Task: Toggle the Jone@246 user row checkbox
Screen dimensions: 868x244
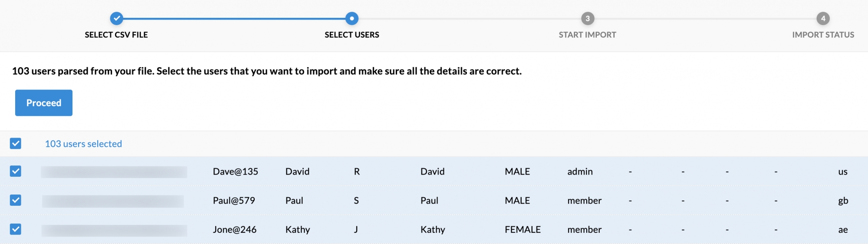Action: click(16, 229)
